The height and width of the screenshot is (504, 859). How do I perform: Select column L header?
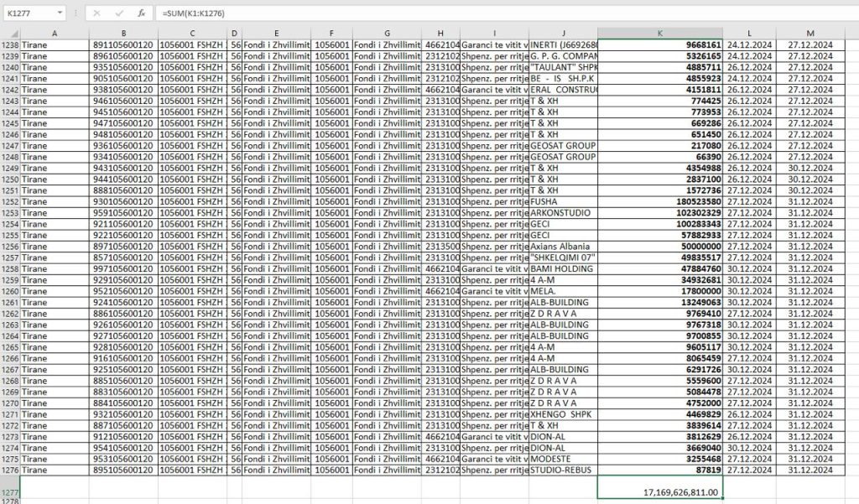tap(749, 34)
